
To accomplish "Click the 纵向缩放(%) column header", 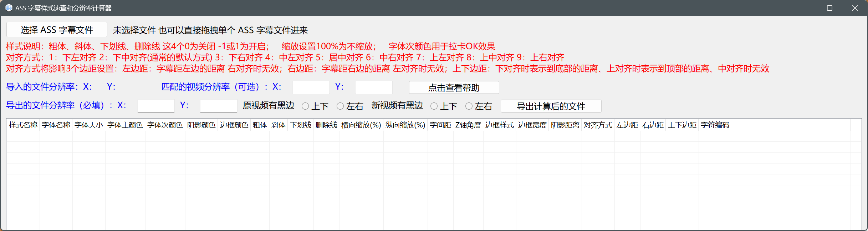I will (405, 125).
